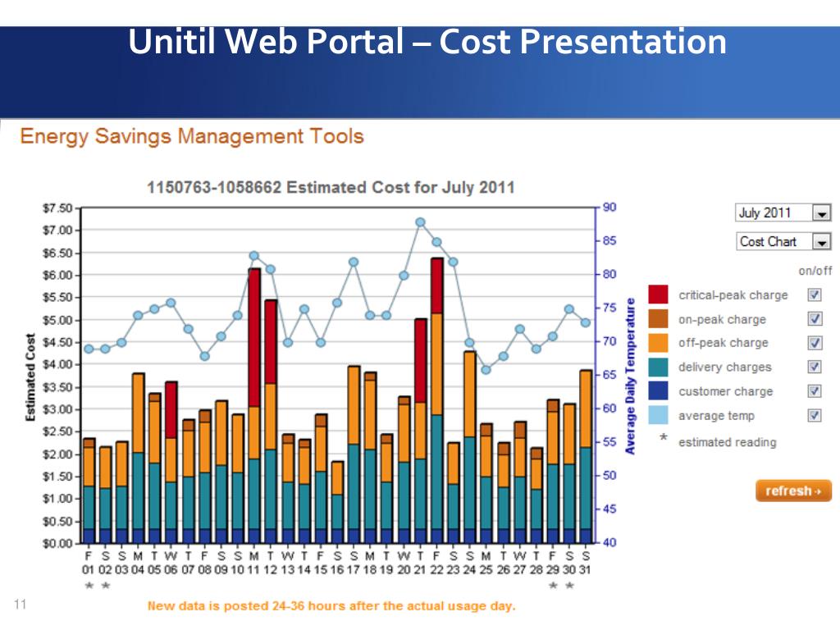Click the '90' temperature axis value

point(609,208)
